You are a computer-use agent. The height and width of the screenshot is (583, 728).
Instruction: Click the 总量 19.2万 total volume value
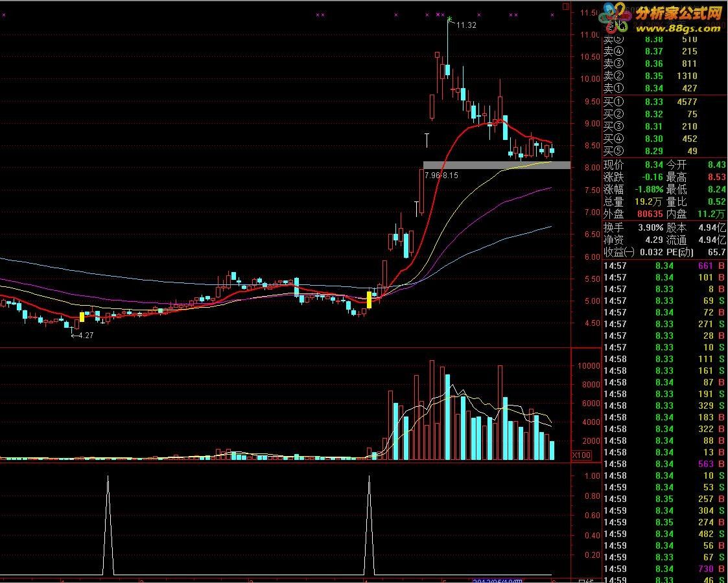[x=649, y=201]
